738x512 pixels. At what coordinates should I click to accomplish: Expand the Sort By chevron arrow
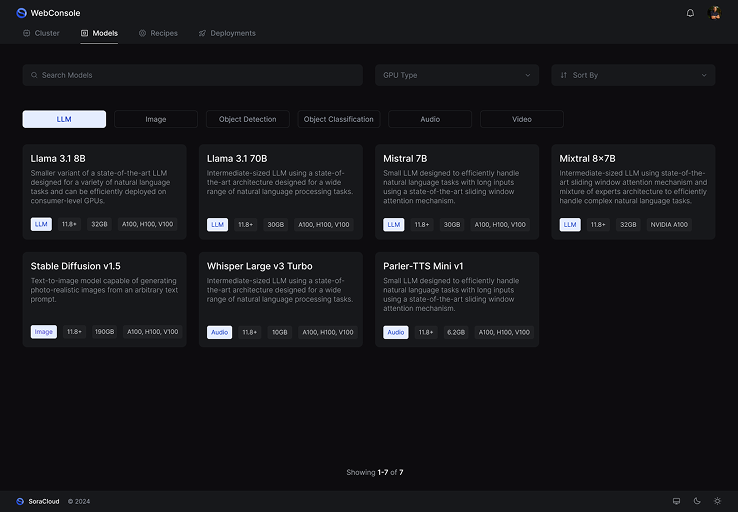point(704,75)
